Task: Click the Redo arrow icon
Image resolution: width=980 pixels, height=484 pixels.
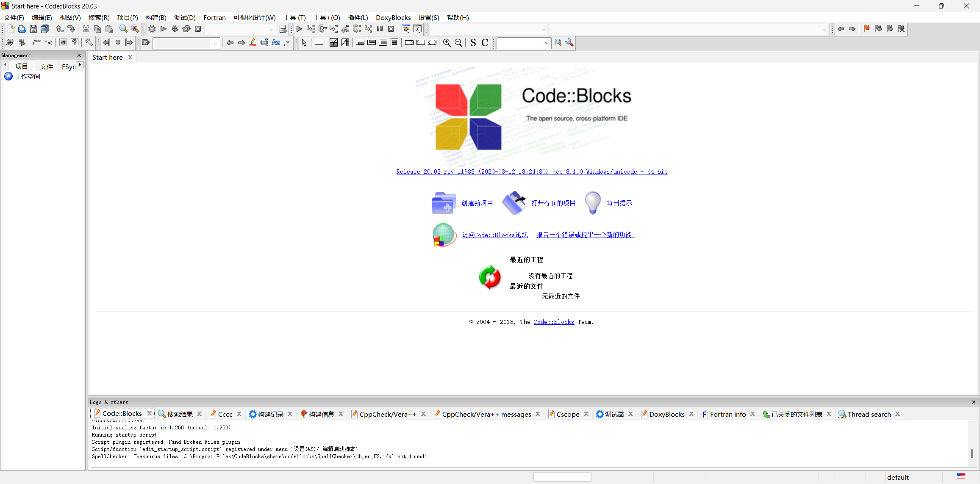Action: [71, 29]
